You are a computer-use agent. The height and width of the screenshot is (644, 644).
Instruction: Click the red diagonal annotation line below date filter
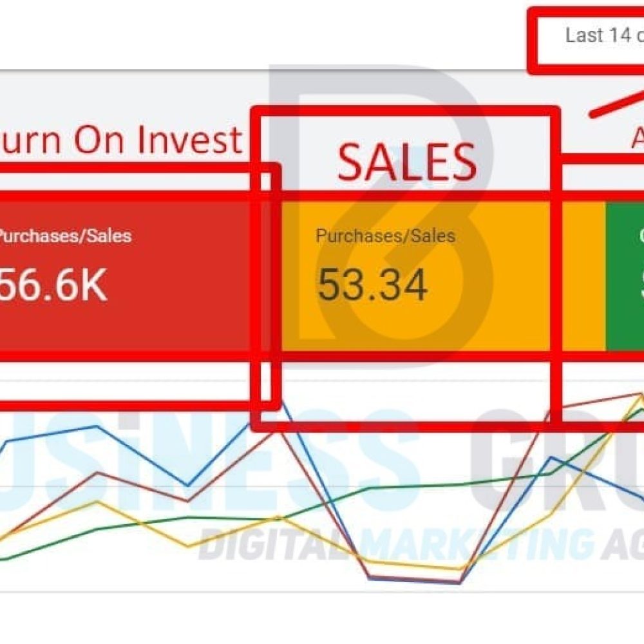617,105
